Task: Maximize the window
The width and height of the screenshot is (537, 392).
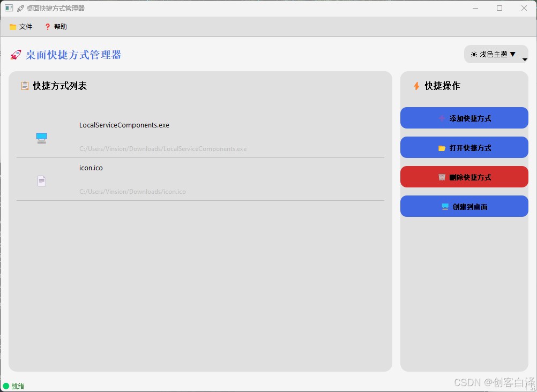Action: click(x=499, y=8)
